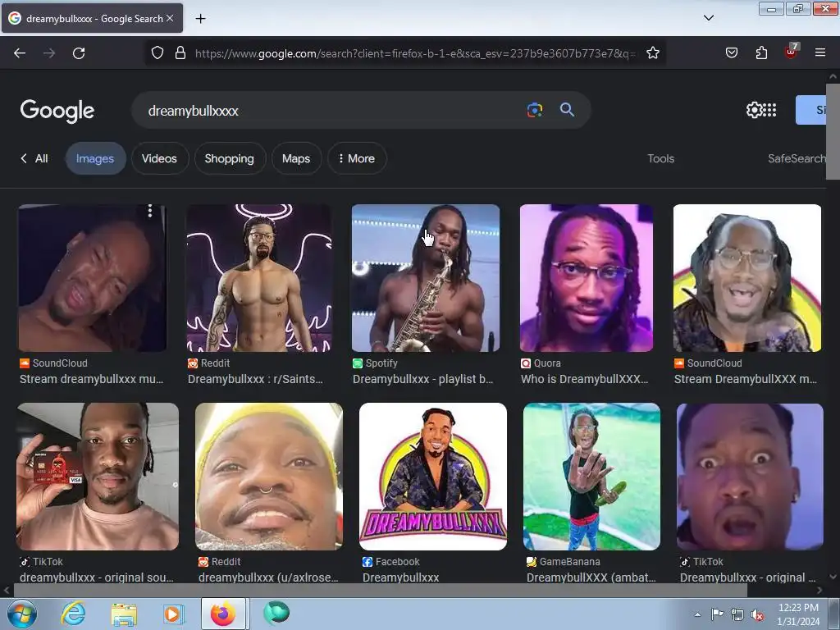Click the Google logo
Viewport: 840px width, 630px height.
(57, 111)
